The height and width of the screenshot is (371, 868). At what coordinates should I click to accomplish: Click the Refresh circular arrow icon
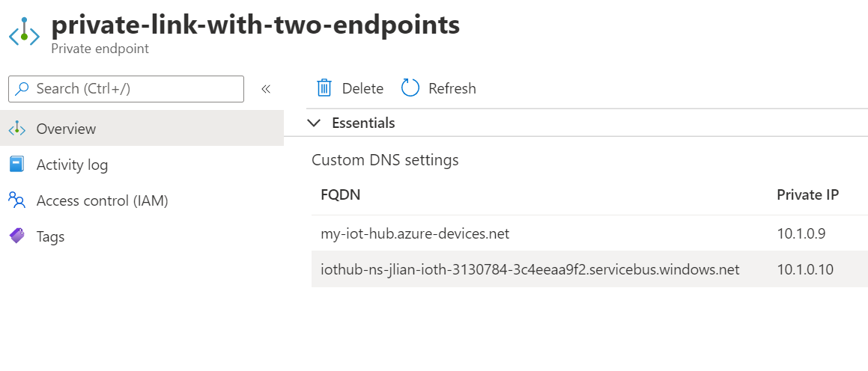410,88
